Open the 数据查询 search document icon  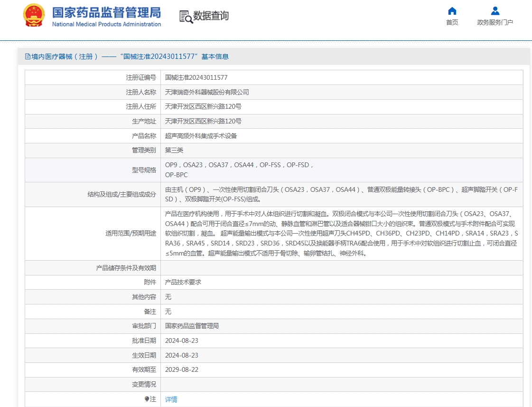186,16
